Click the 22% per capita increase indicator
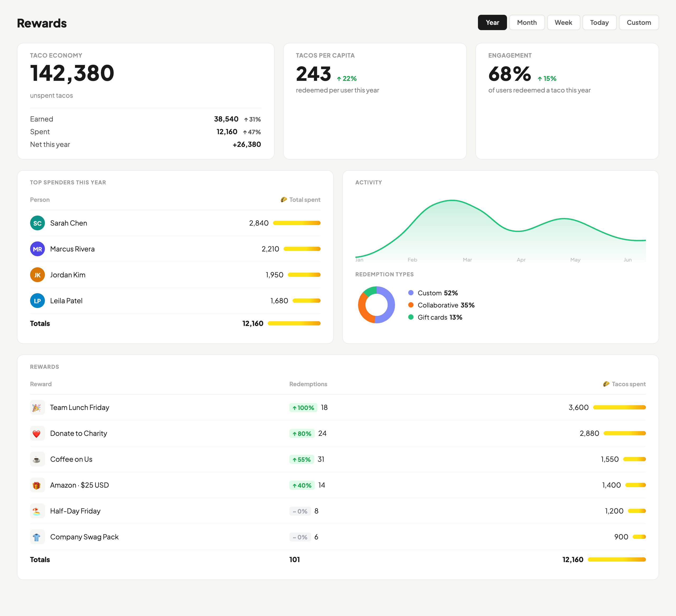Screen dimensions: 676x616 346,78
